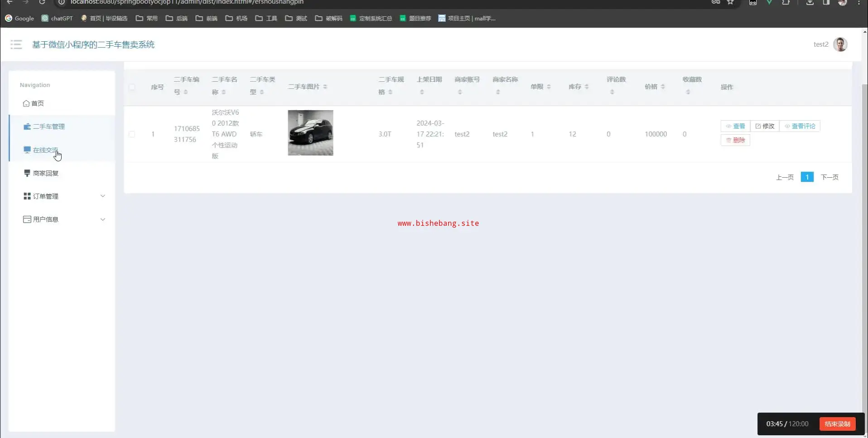
Task: Sort by 二手车图片 using its sort arrows
Action: coord(325,87)
